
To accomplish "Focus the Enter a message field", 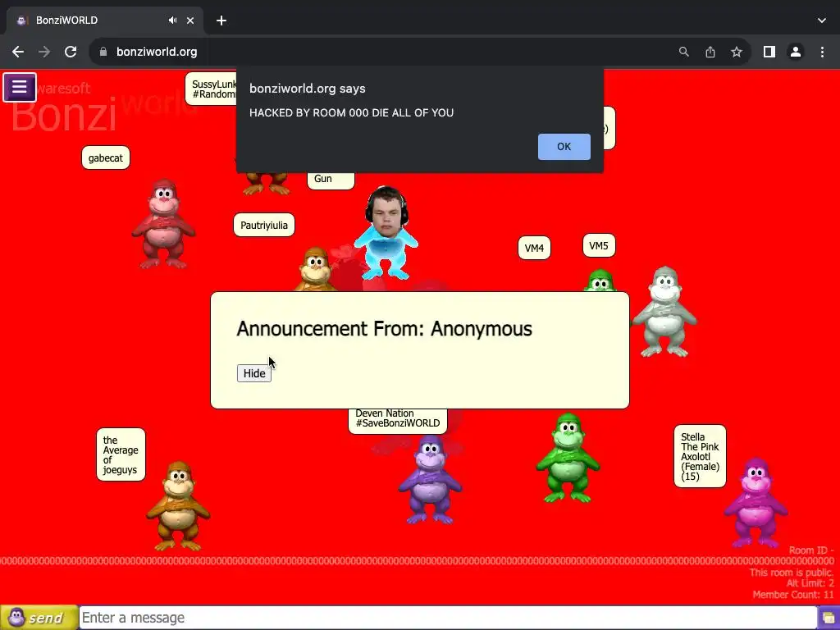I will click(x=448, y=618).
